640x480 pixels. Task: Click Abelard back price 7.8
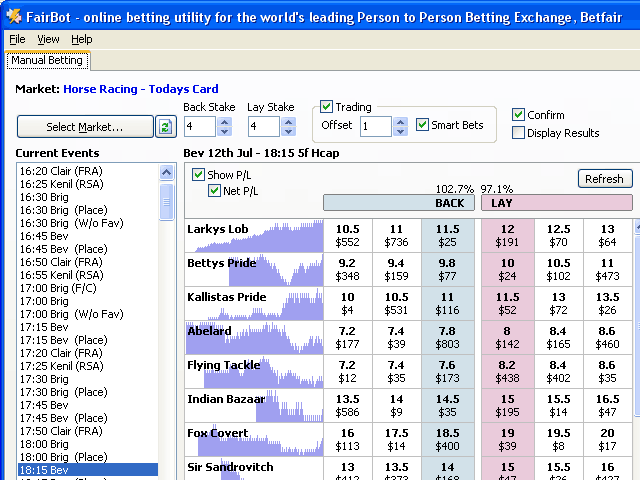coord(448,338)
